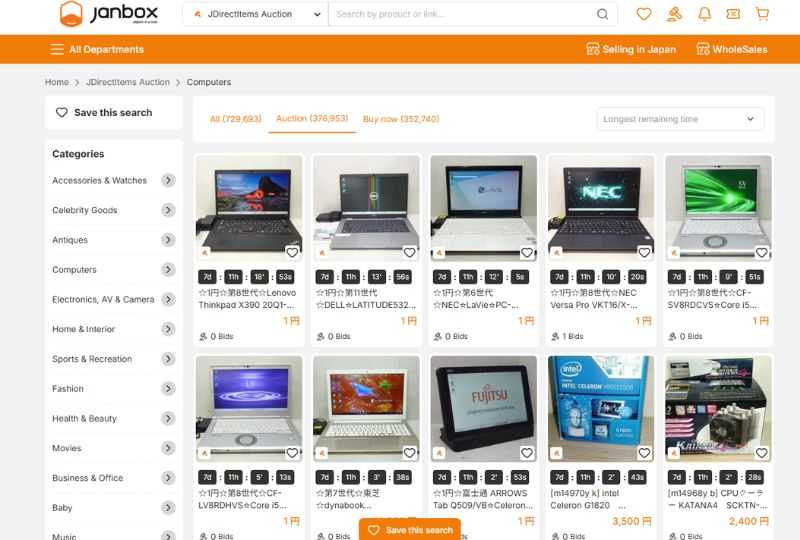Expand Celebrity Goods category arrow

pyautogui.click(x=168, y=210)
